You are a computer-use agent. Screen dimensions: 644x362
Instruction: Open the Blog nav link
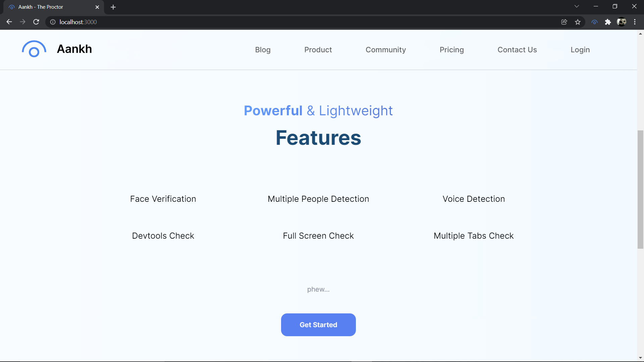[x=263, y=50]
